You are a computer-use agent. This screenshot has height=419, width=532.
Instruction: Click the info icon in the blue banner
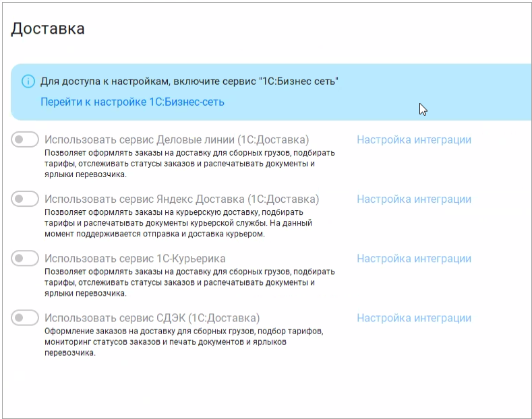[x=28, y=82]
